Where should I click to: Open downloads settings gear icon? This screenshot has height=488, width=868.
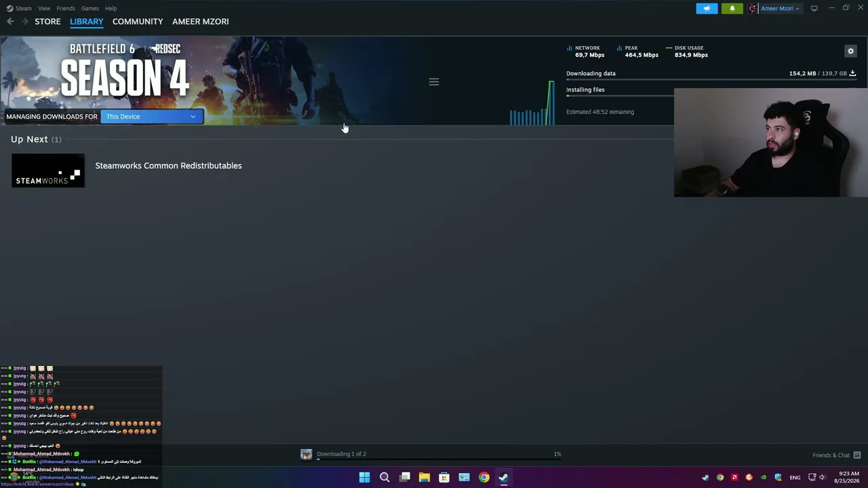[850, 51]
